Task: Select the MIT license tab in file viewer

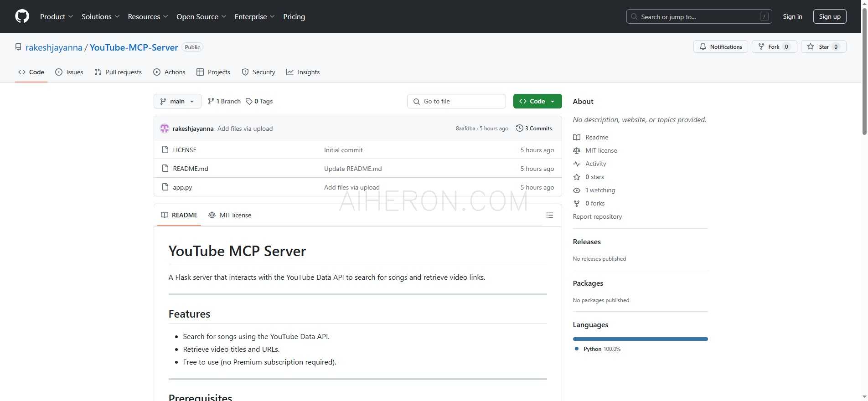Action: pos(230,215)
